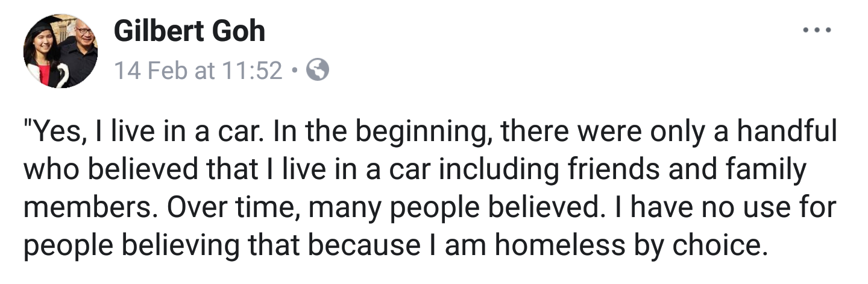Click the word "who" starting the second line
The image size is (868, 284).
(x=51, y=171)
